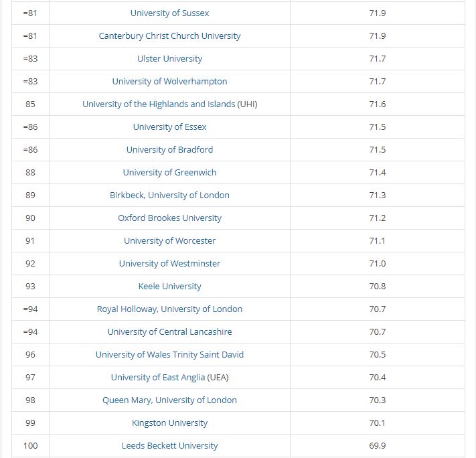Open University of Wales Trinity Saint David
476x458 pixels.
pyautogui.click(x=169, y=355)
